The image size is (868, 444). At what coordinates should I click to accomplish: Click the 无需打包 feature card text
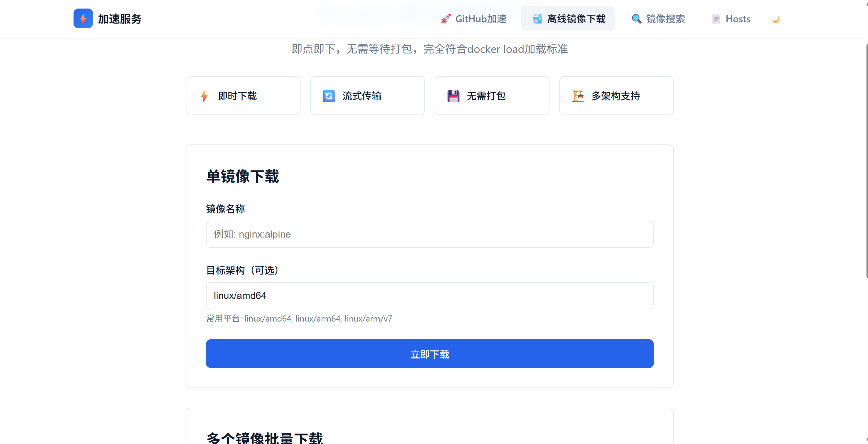point(486,96)
